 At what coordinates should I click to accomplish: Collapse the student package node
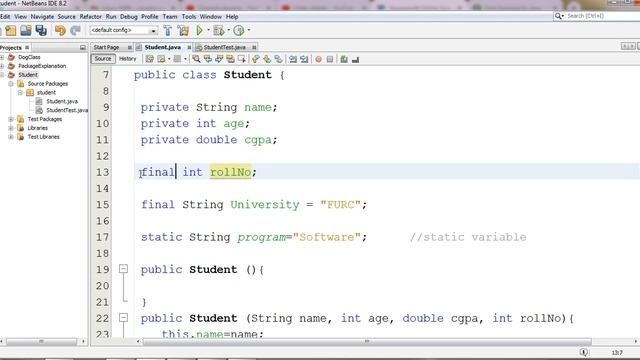pyautogui.click(x=20, y=93)
